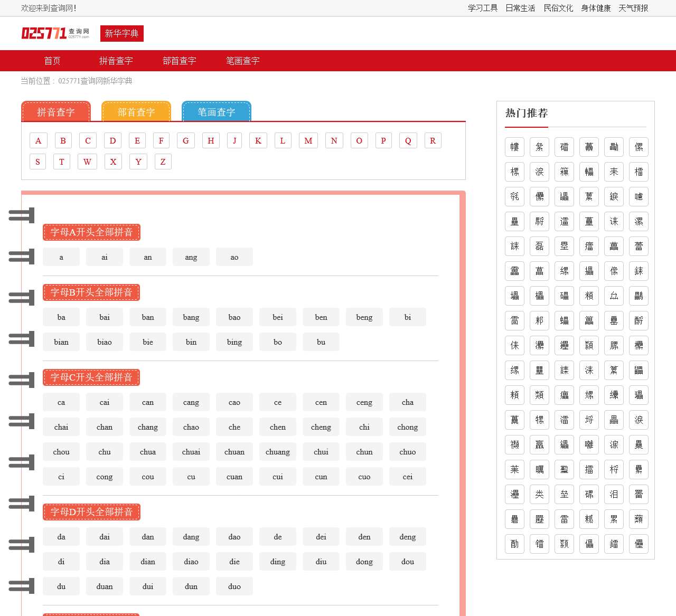The image size is (676, 616).
Task: Select 笔画查字 in the red navigation bar
Action: tap(242, 61)
